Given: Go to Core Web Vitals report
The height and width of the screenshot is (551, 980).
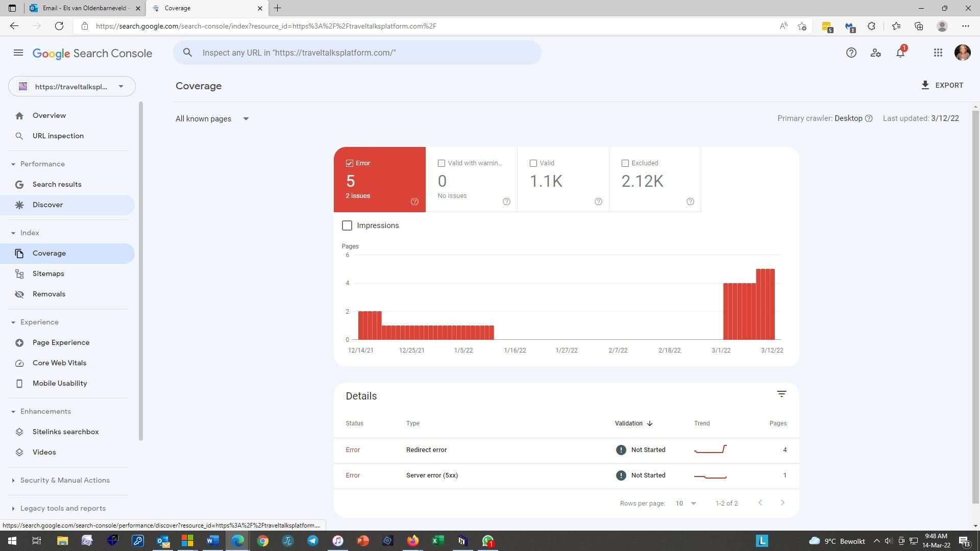Looking at the screenshot, I should tap(59, 363).
